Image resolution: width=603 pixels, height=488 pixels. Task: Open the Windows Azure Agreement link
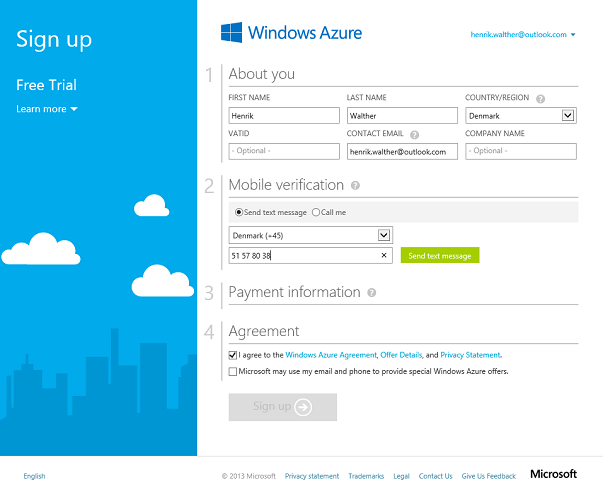(331, 355)
